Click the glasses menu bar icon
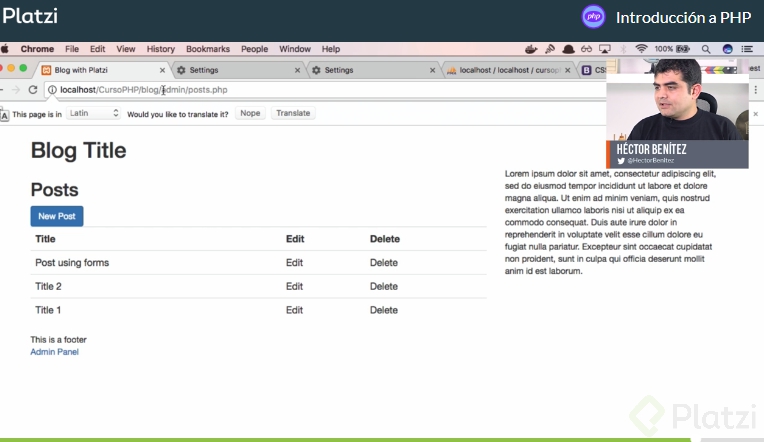Screen dimensions: 764x442 586,49
